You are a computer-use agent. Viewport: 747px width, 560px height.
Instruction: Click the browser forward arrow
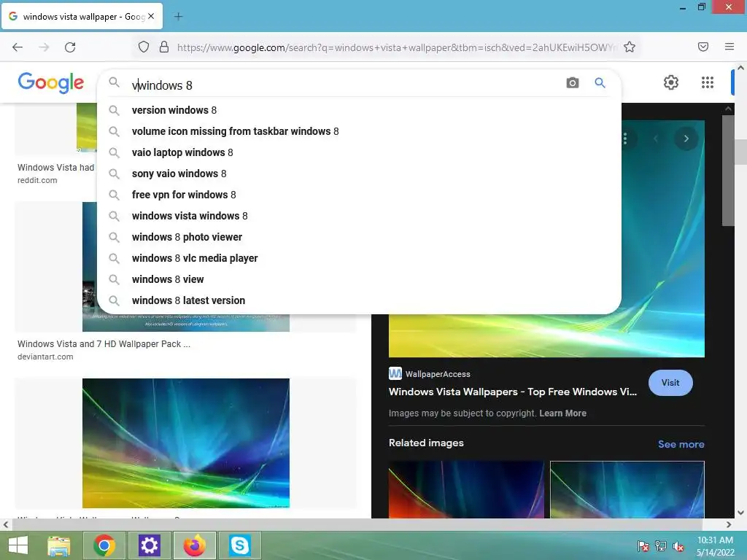click(44, 47)
